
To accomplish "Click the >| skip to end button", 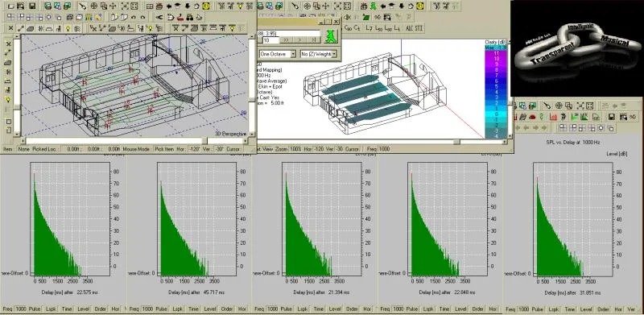I will 313,40.
